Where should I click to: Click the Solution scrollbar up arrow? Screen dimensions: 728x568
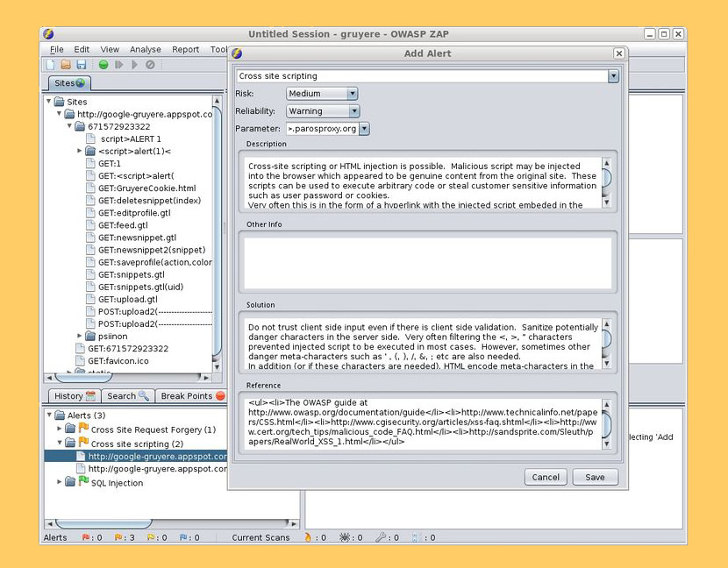pos(606,324)
